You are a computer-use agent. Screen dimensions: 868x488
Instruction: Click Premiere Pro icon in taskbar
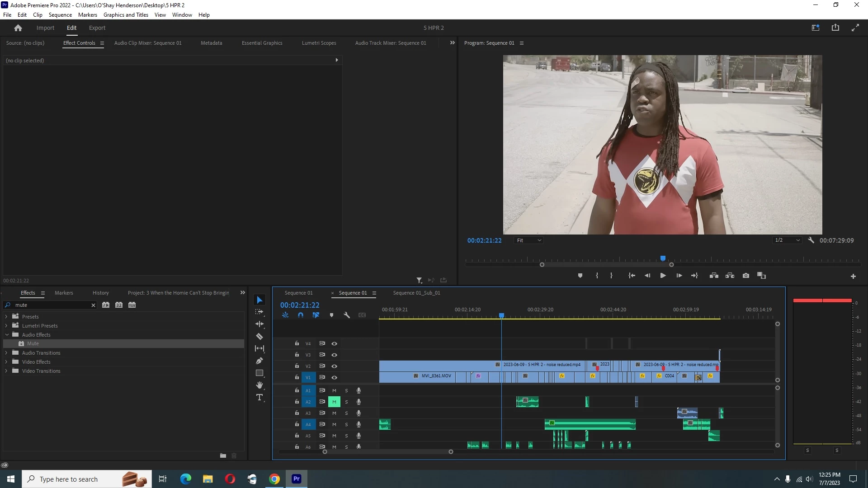tap(297, 479)
